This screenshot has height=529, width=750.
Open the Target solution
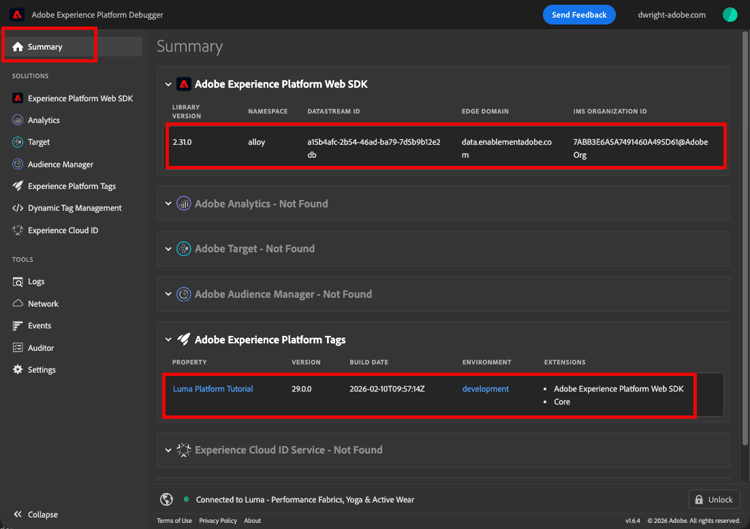pos(39,142)
